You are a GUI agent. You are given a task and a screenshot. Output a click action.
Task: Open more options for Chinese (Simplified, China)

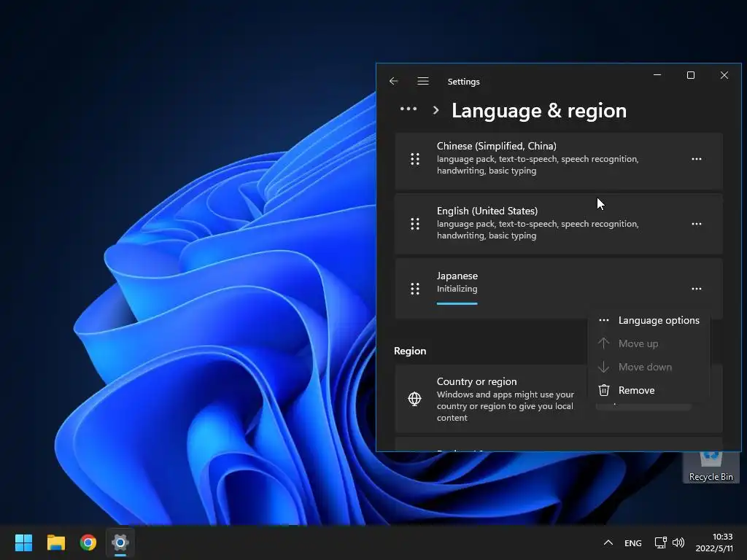pos(697,159)
